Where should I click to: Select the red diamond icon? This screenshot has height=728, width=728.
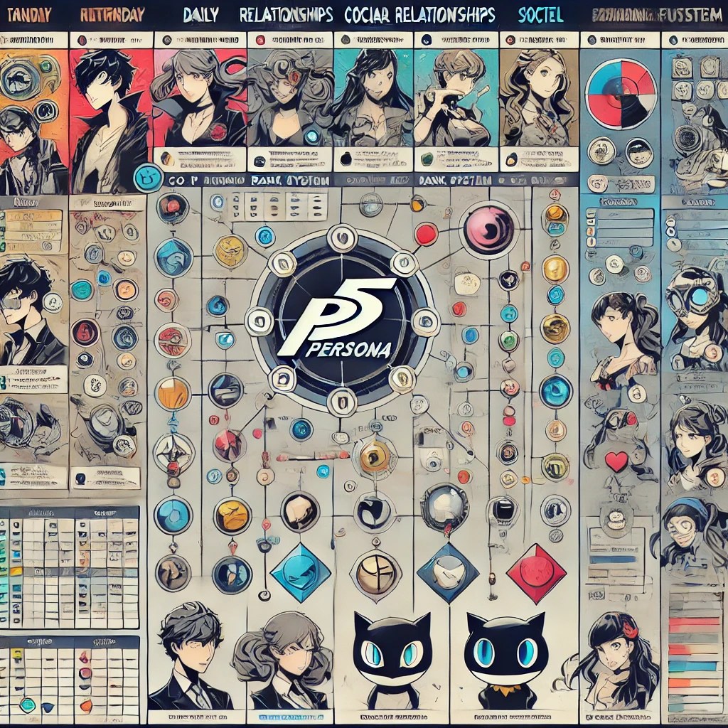536,574
